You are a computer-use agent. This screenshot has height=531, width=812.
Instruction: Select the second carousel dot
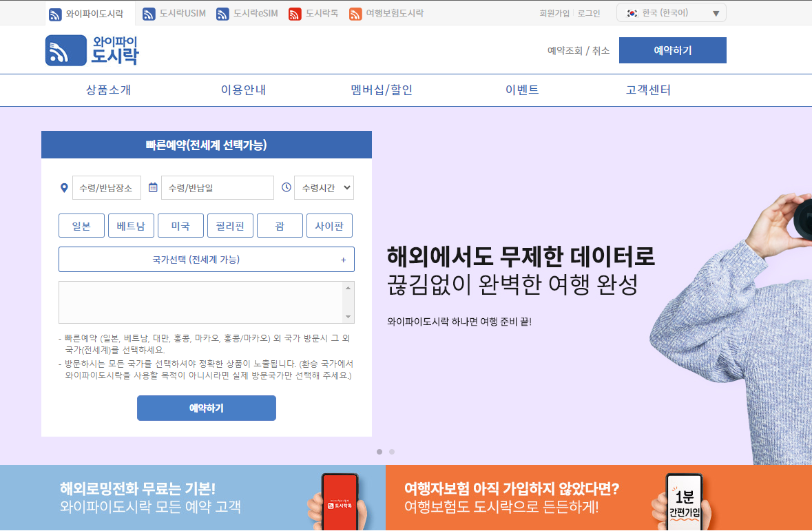(x=392, y=452)
